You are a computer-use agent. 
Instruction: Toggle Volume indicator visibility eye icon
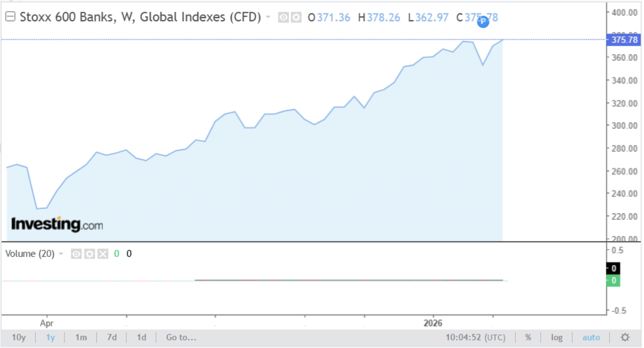tap(76, 254)
